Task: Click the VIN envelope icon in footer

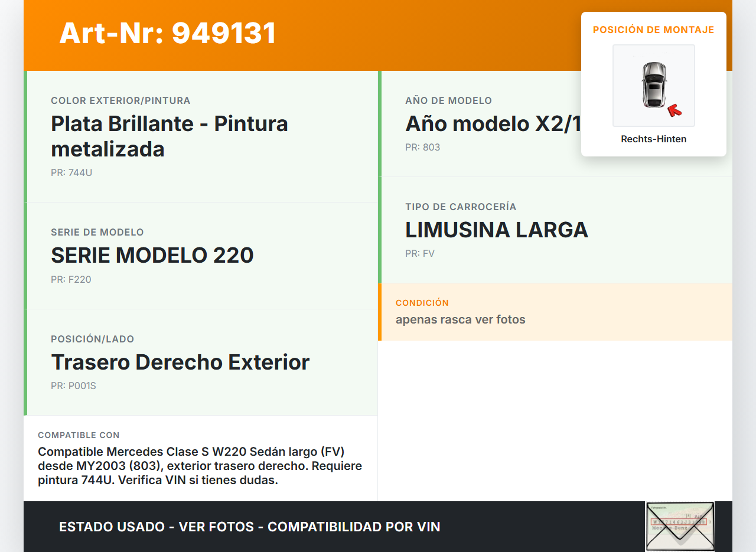Action: [679, 526]
